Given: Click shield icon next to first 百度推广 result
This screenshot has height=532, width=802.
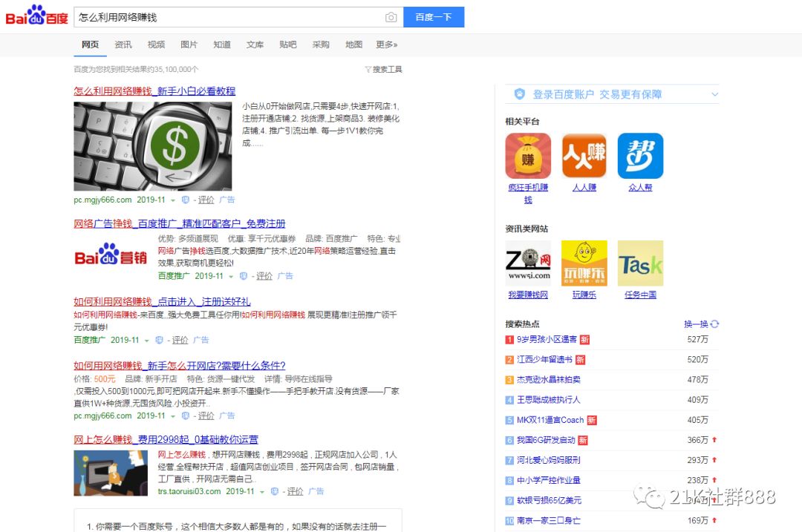Looking at the screenshot, I should [x=244, y=276].
